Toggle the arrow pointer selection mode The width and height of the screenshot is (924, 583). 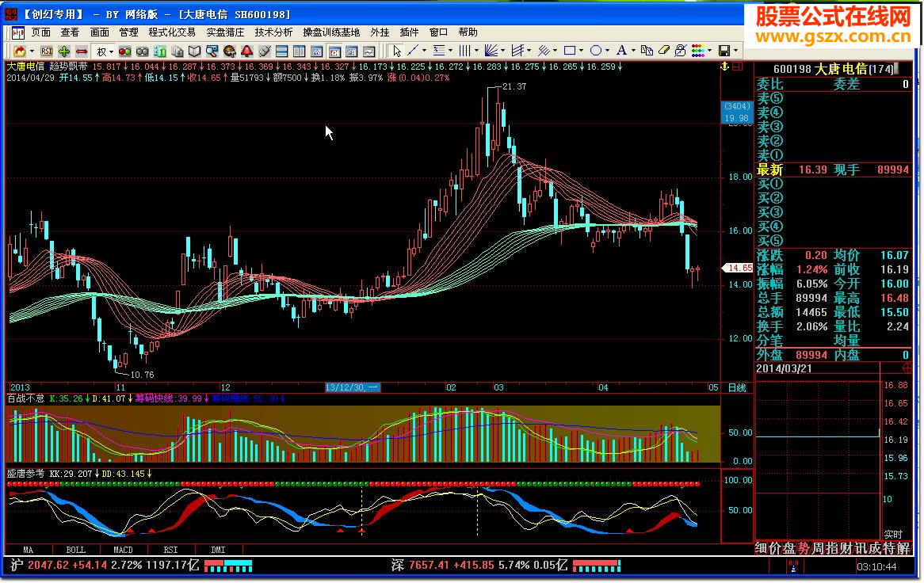396,51
